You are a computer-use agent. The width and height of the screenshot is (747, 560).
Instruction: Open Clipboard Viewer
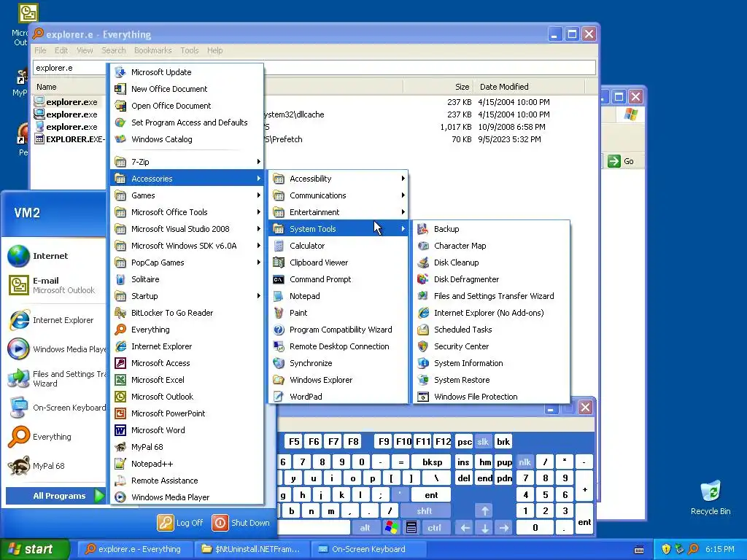[338, 262]
